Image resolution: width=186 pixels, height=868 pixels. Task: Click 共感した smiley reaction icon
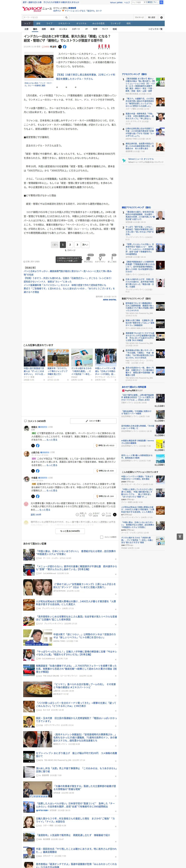click(x=77, y=515)
